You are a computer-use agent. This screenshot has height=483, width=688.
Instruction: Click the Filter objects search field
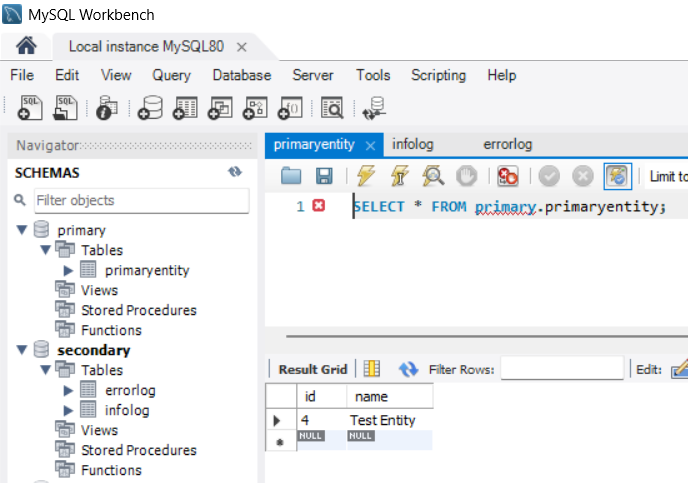click(142, 200)
